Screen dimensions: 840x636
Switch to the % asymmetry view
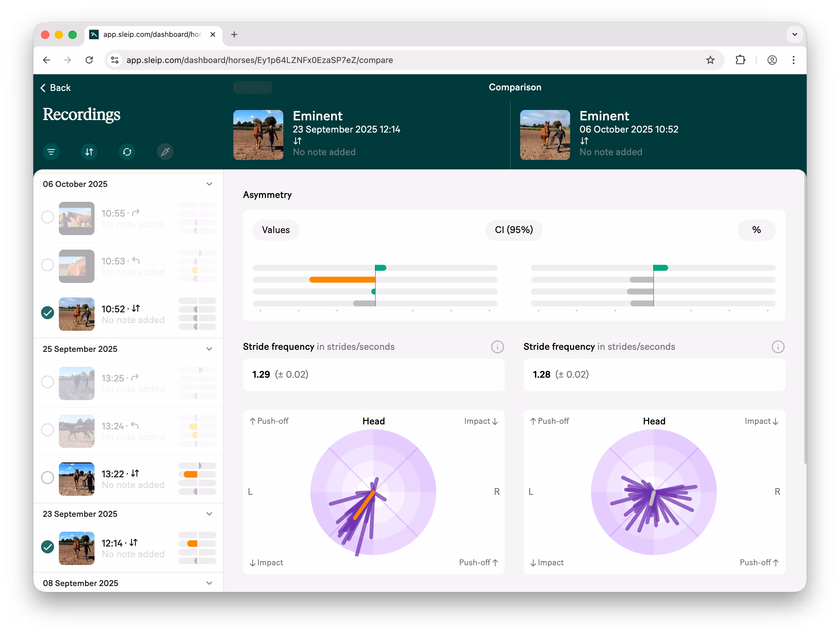point(756,230)
